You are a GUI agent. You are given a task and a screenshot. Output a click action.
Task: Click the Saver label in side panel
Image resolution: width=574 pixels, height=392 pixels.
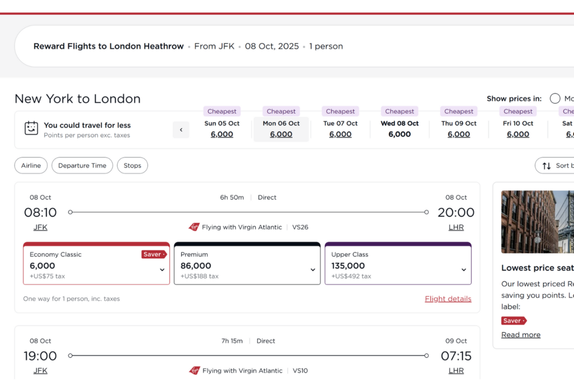pyautogui.click(x=514, y=321)
